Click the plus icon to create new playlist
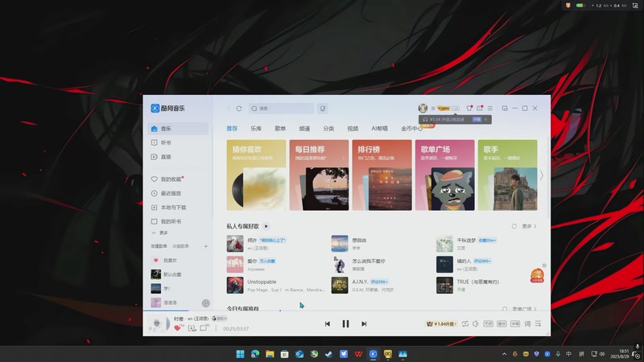The height and width of the screenshot is (362, 644). 206,246
